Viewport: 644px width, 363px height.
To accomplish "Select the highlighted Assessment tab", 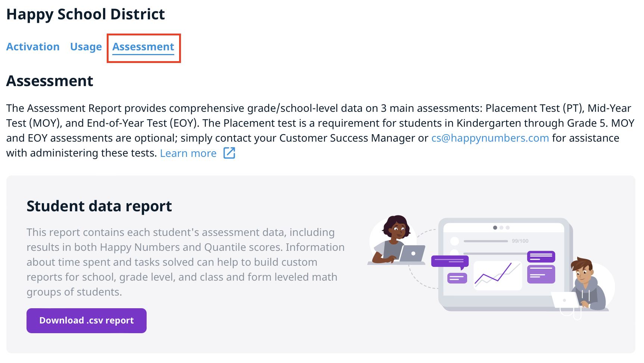I will click(143, 47).
